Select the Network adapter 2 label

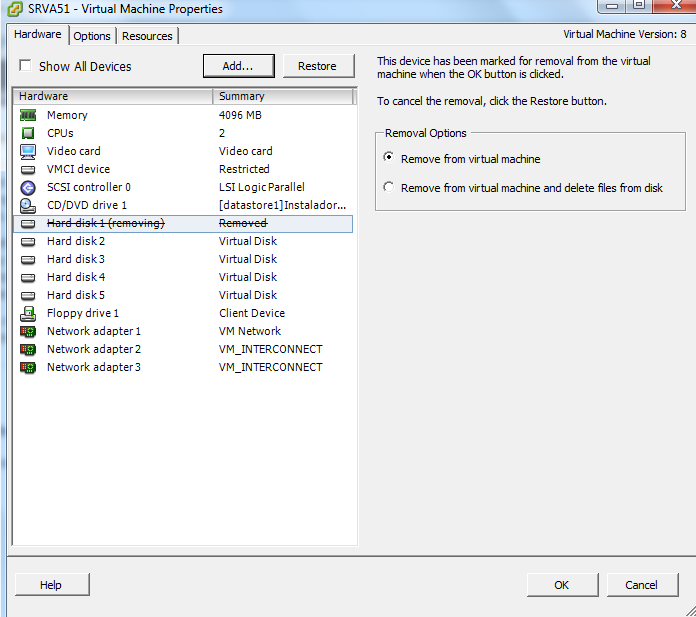coord(94,349)
